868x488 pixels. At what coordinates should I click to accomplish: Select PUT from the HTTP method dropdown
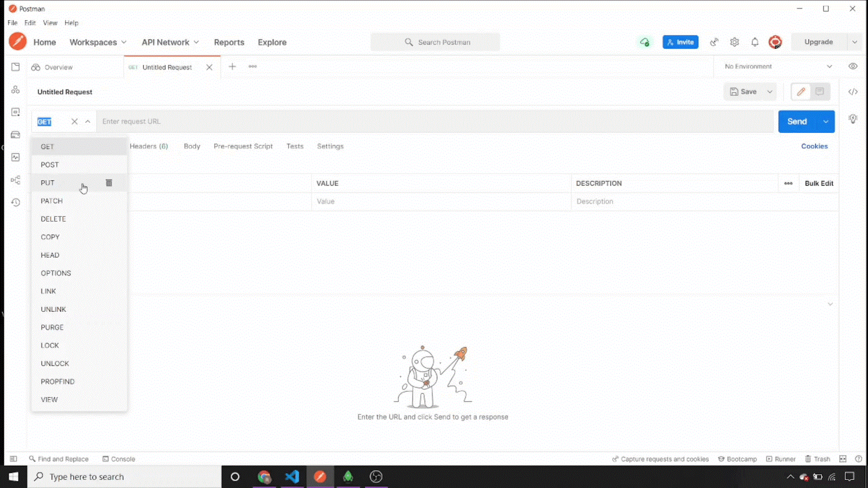[47, 183]
